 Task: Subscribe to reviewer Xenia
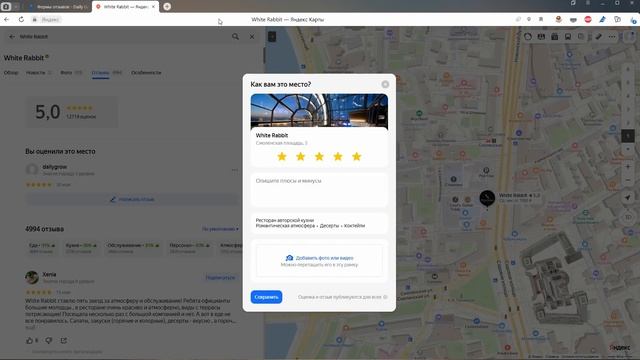point(220,278)
